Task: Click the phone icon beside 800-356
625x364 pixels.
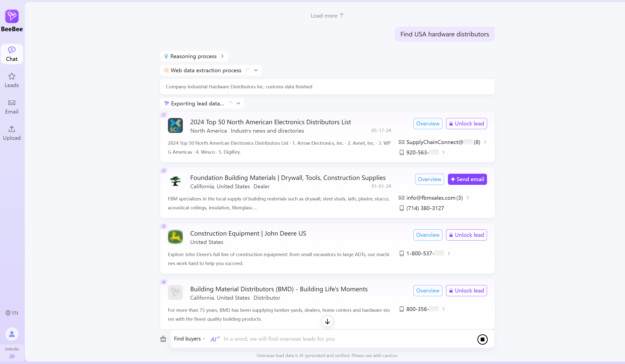Action: pyautogui.click(x=402, y=309)
